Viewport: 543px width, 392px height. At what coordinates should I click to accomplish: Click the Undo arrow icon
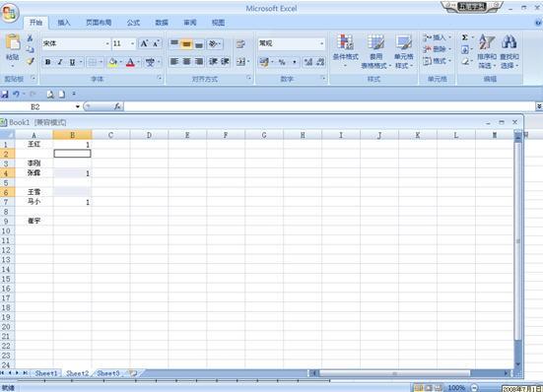click(x=17, y=94)
